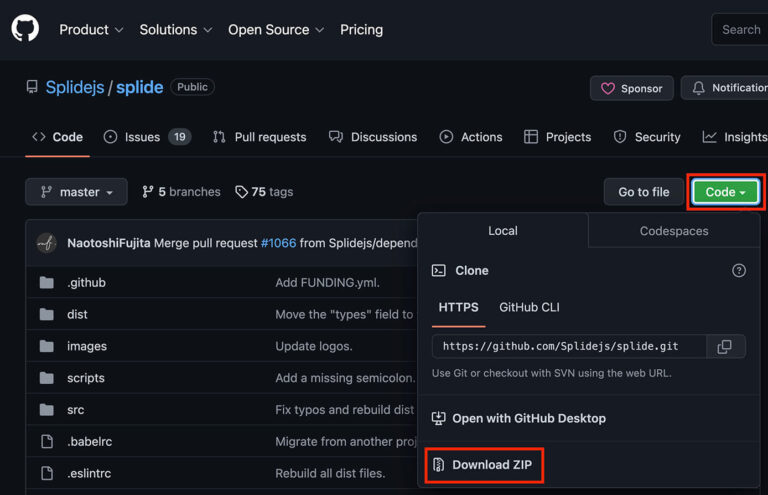Go to the Pull requests tab
768x495 pixels.
coord(259,137)
